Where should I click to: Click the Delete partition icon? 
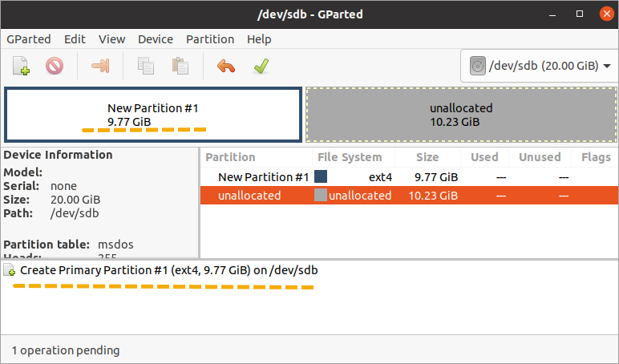[55, 66]
